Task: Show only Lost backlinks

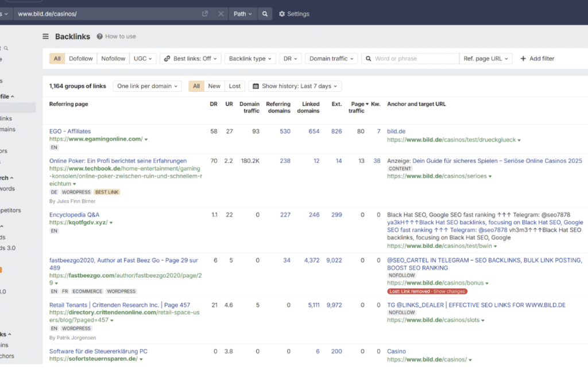Action: 235,86
